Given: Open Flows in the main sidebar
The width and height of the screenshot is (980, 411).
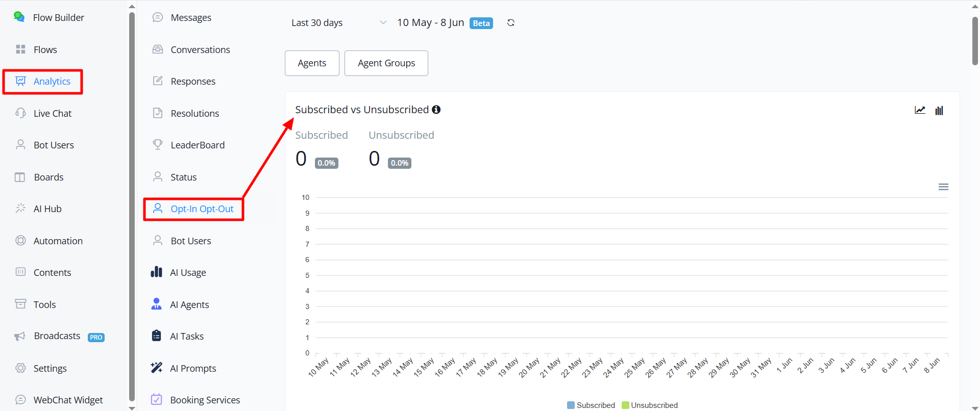Looking at the screenshot, I should [45, 49].
